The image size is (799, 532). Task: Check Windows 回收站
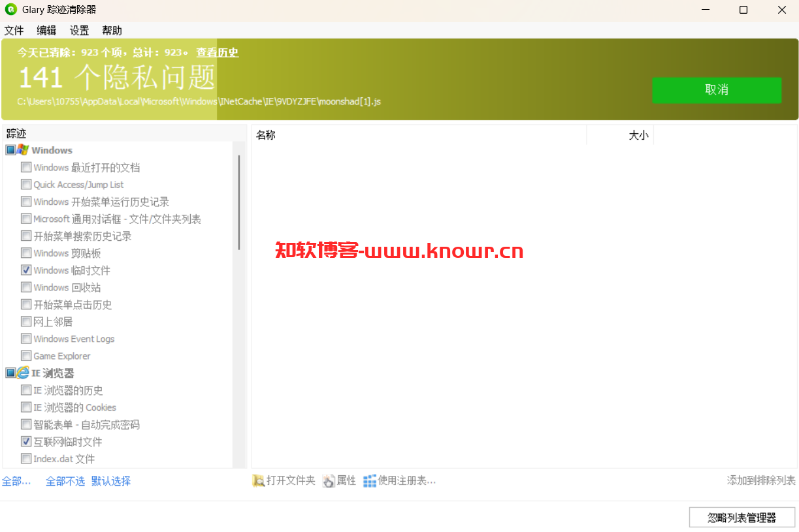click(26, 287)
